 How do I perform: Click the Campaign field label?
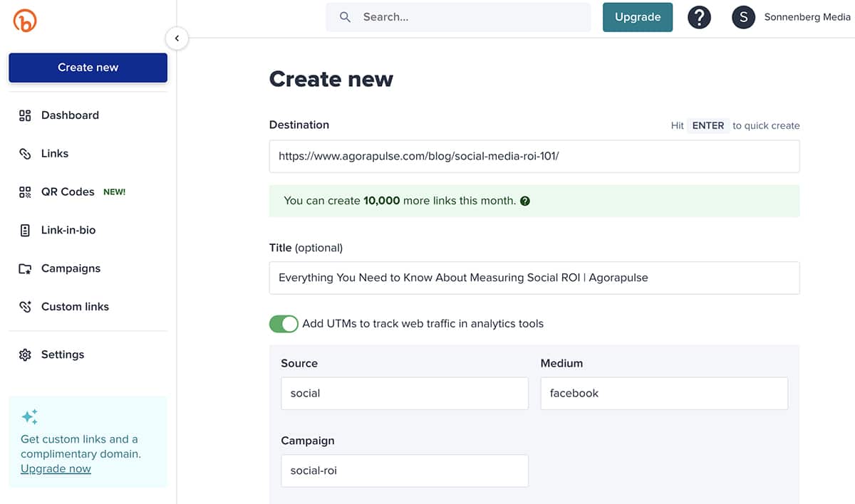click(308, 441)
